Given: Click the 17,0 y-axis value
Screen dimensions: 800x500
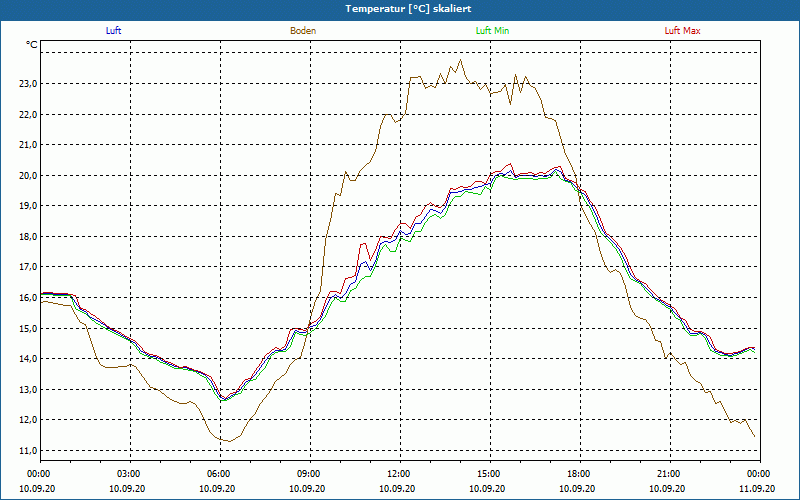Looking at the screenshot, I should coord(28,267).
